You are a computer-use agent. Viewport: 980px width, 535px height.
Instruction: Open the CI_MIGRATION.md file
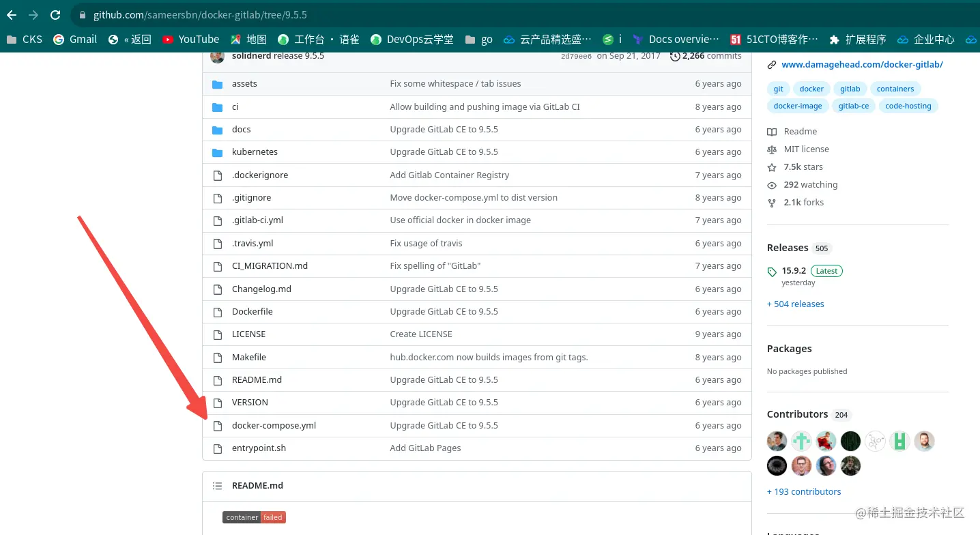click(270, 266)
